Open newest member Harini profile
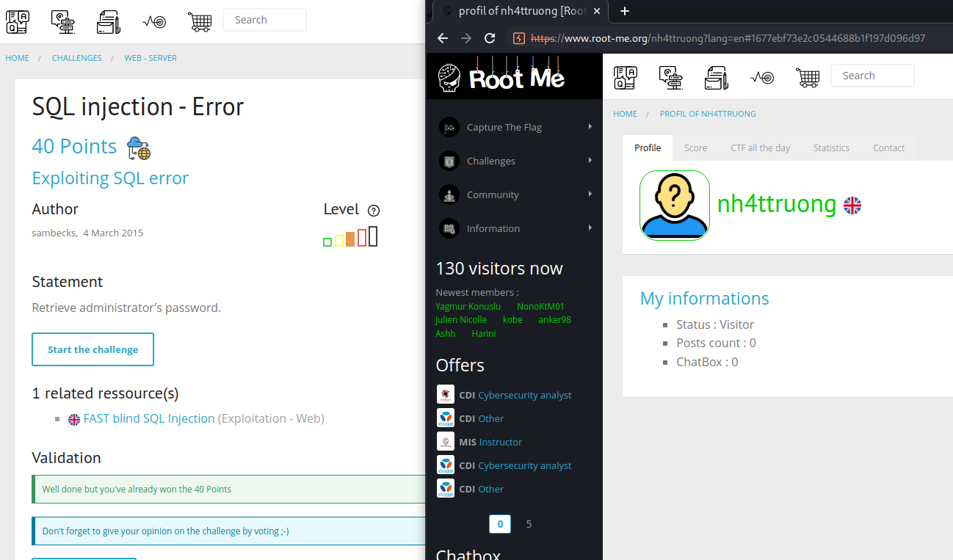The height and width of the screenshot is (560, 953). pos(484,333)
